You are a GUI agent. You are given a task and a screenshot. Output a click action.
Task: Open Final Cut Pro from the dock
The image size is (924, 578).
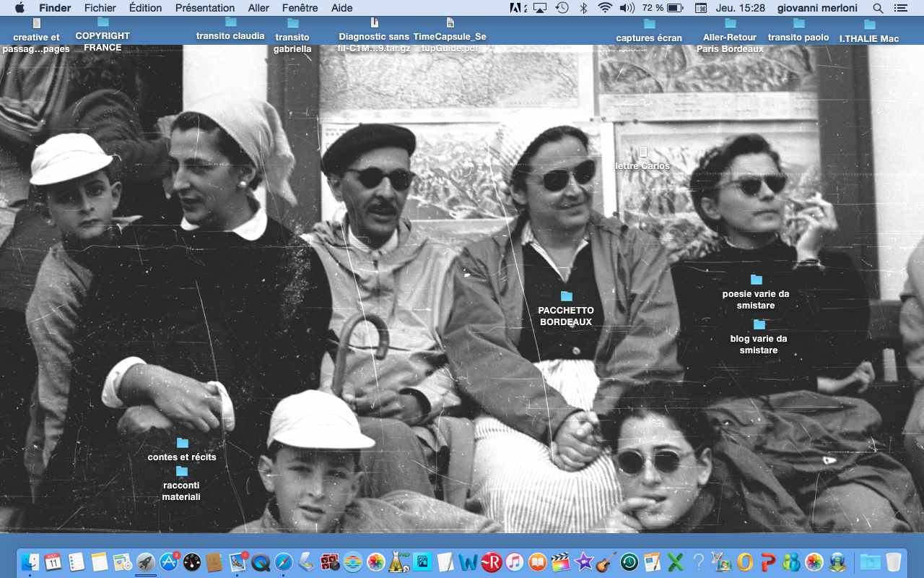pos(560,562)
